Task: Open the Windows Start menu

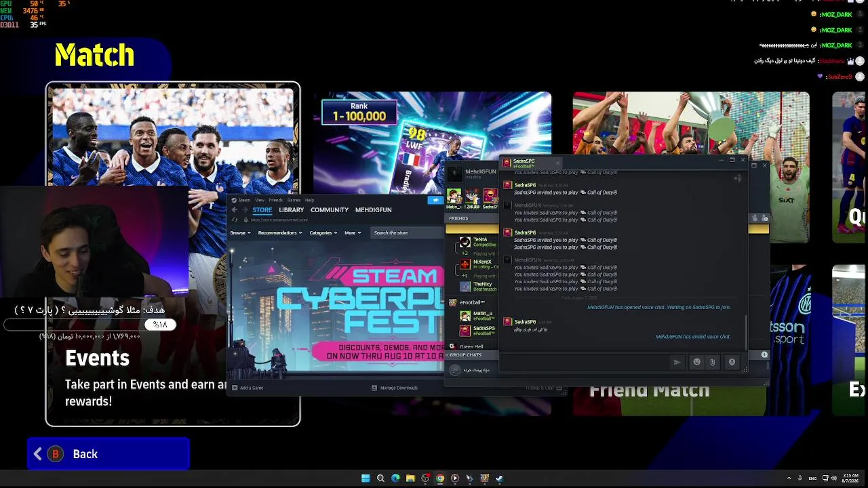Action: click(366, 479)
